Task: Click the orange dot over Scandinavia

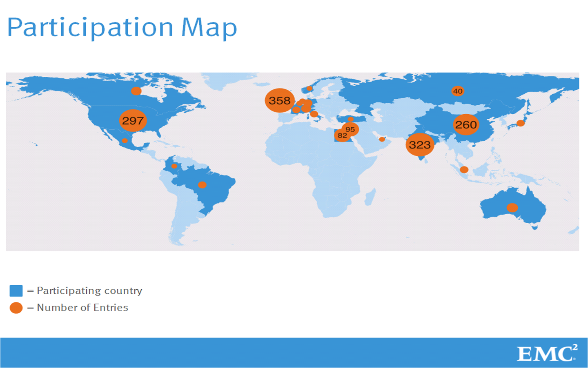Action: pos(310,89)
